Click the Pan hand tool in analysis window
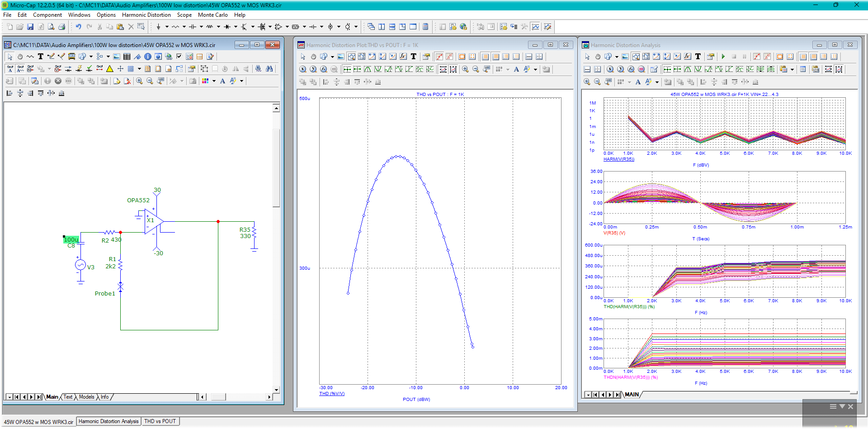The image size is (868, 429). tap(598, 57)
